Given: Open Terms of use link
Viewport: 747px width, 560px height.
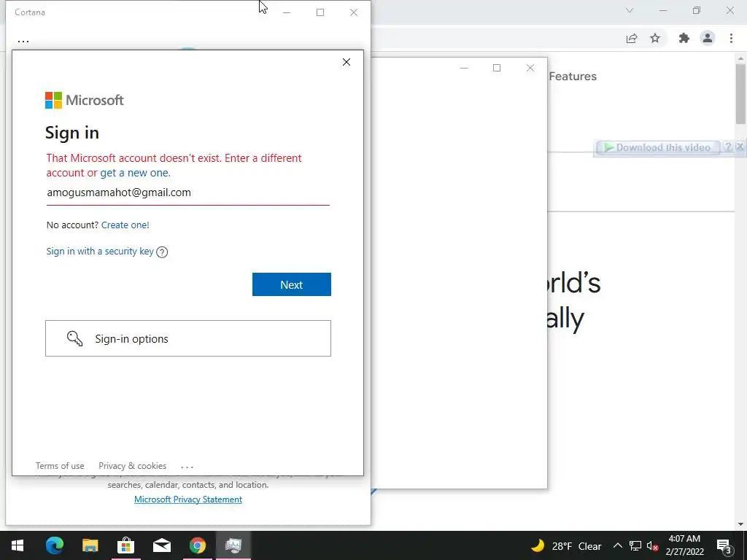Looking at the screenshot, I should (60, 466).
